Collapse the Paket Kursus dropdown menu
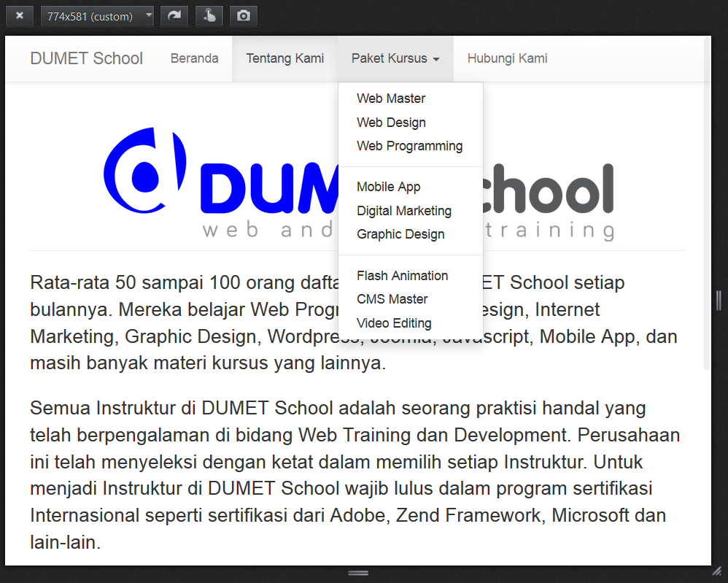 395,58
